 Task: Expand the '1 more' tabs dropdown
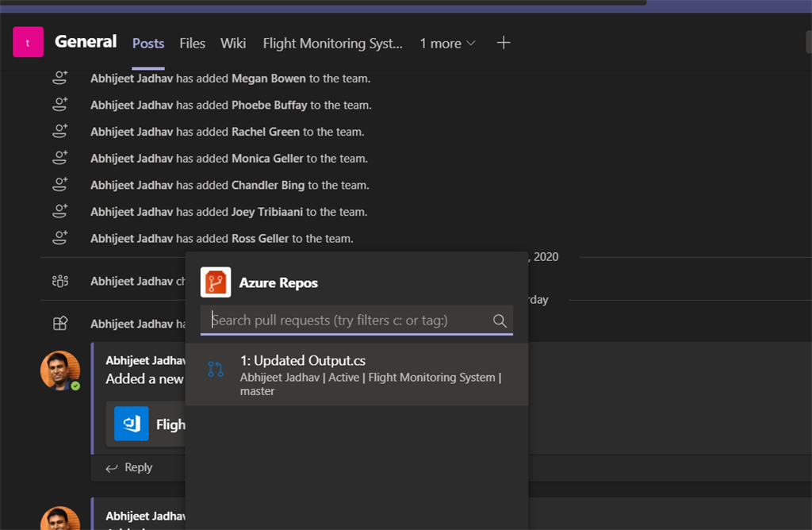click(447, 44)
